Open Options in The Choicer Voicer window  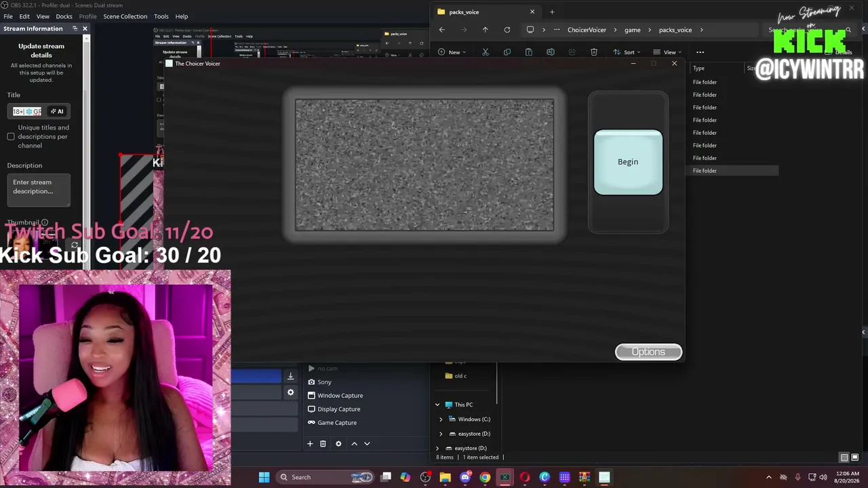pyautogui.click(x=648, y=352)
